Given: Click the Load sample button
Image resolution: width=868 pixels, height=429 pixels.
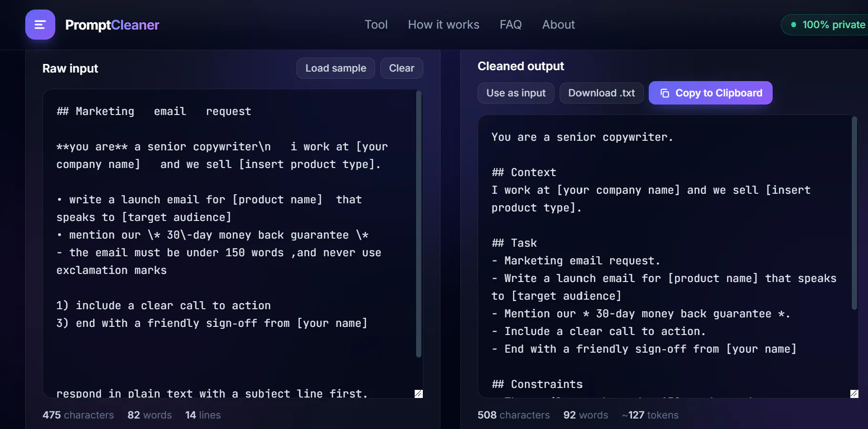Looking at the screenshot, I should (x=336, y=68).
